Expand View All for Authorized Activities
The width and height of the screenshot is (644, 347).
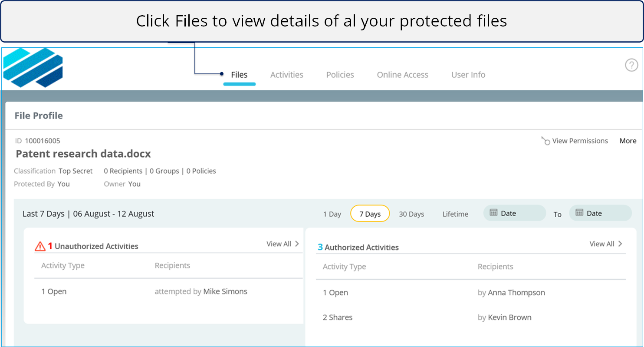[x=606, y=244]
